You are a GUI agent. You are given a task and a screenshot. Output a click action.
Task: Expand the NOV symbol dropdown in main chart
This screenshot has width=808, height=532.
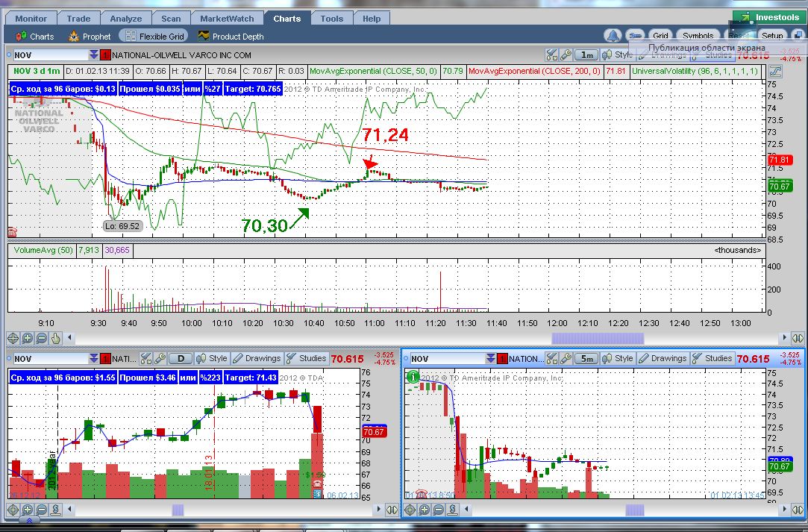[x=93, y=54]
